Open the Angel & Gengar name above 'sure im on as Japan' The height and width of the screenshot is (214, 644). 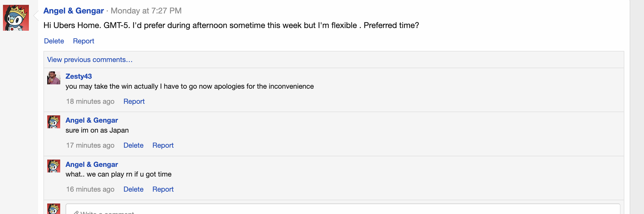pyautogui.click(x=92, y=120)
